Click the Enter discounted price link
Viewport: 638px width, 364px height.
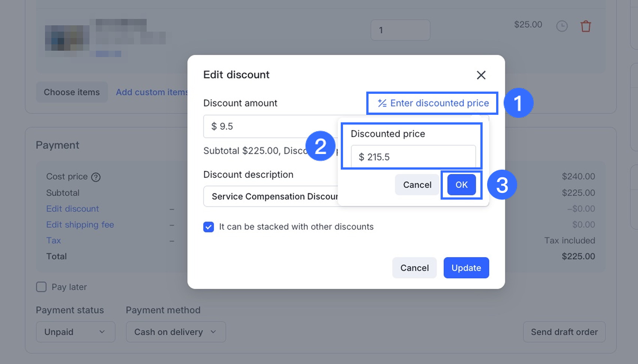(433, 103)
